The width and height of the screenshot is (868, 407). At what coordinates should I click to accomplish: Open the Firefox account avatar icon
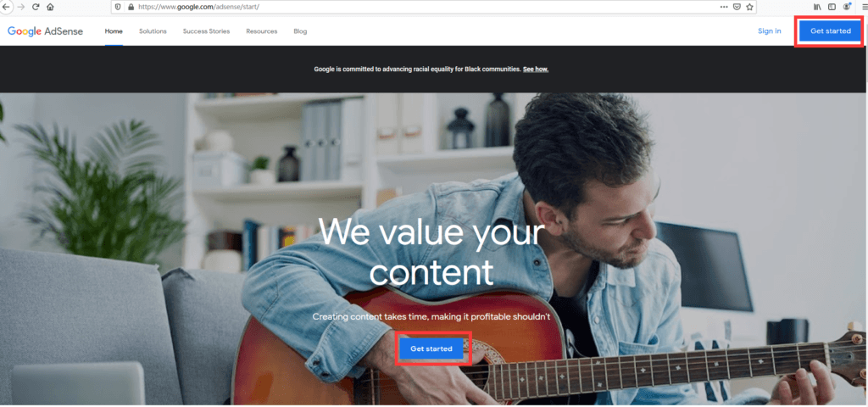point(847,7)
